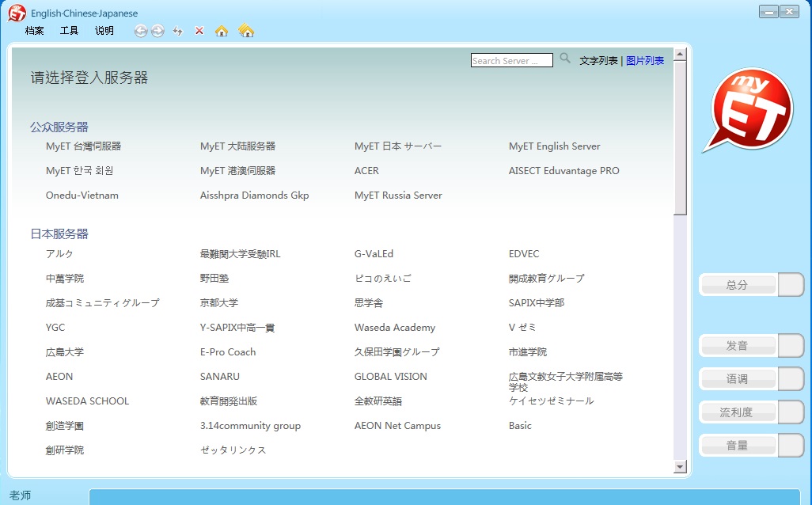
Task: Click the MyET logo in title bar
Action: point(17,13)
